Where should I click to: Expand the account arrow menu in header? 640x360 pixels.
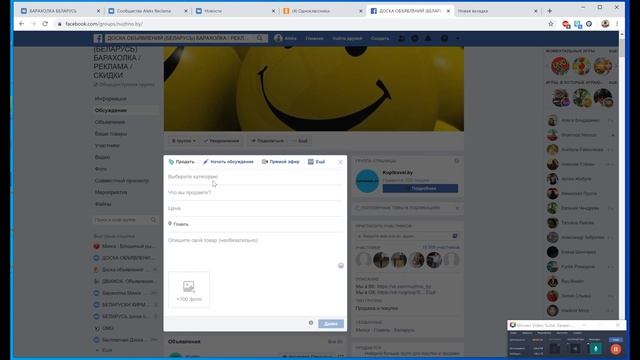[458, 38]
